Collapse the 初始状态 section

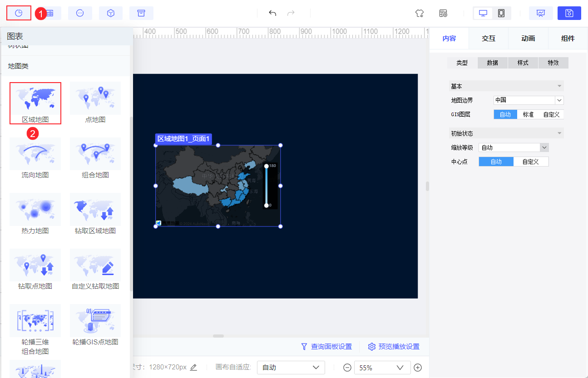(x=506, y=133)
